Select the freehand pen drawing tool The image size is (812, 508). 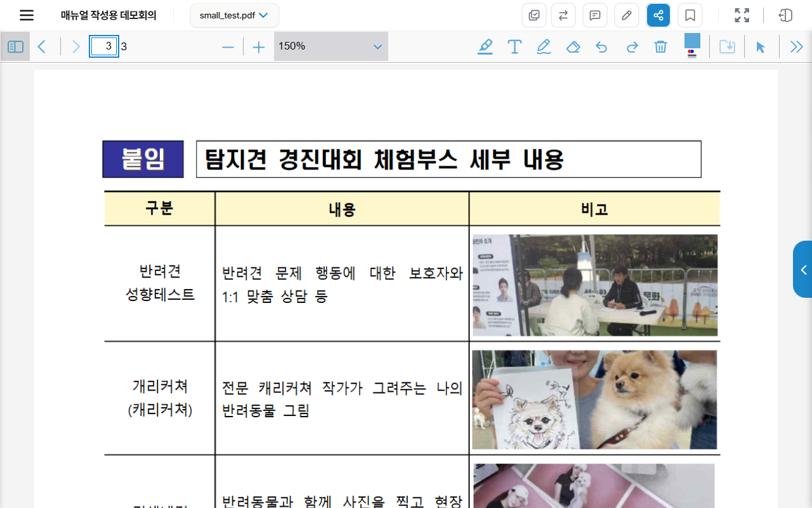point(544,46)
